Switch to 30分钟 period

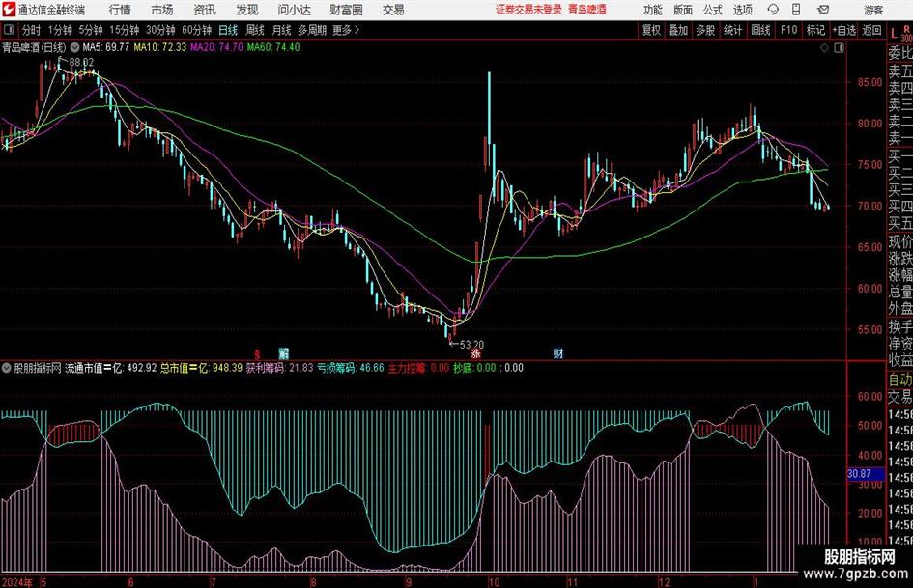coord(160,30)
